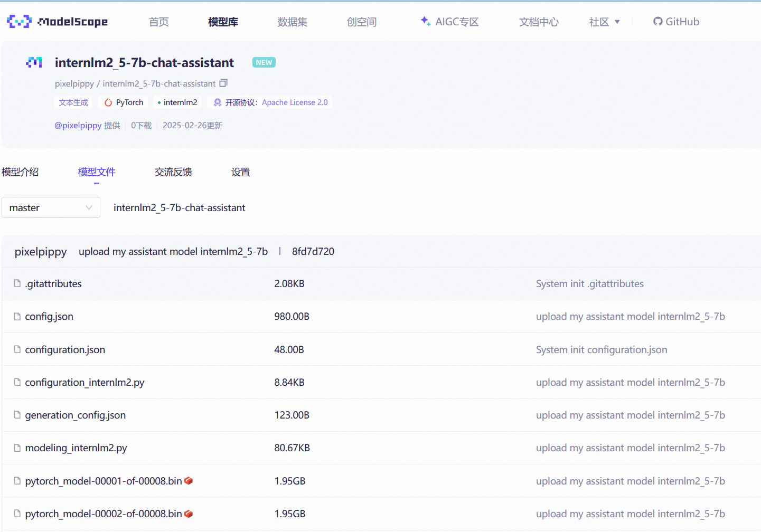This screenshot has width=761, height=532.
Task: Click commit author pixelpippy
Action: point(41,252)
